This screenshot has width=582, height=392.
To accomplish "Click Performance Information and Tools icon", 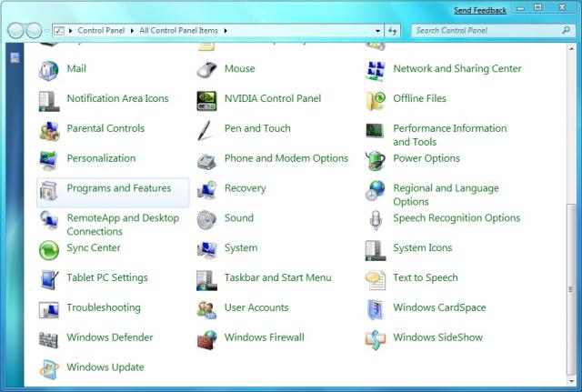I will point(376,130).
